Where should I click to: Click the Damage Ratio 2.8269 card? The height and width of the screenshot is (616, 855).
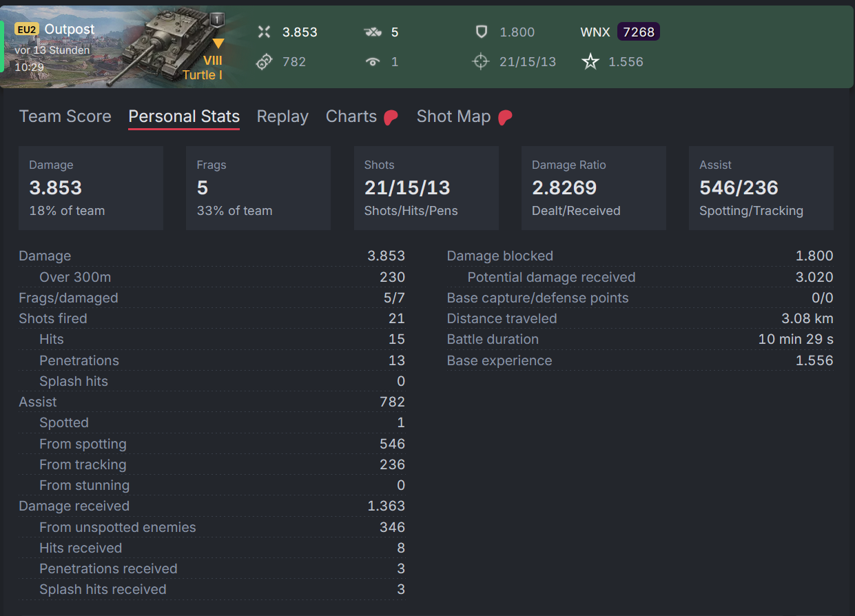(594, 188)
